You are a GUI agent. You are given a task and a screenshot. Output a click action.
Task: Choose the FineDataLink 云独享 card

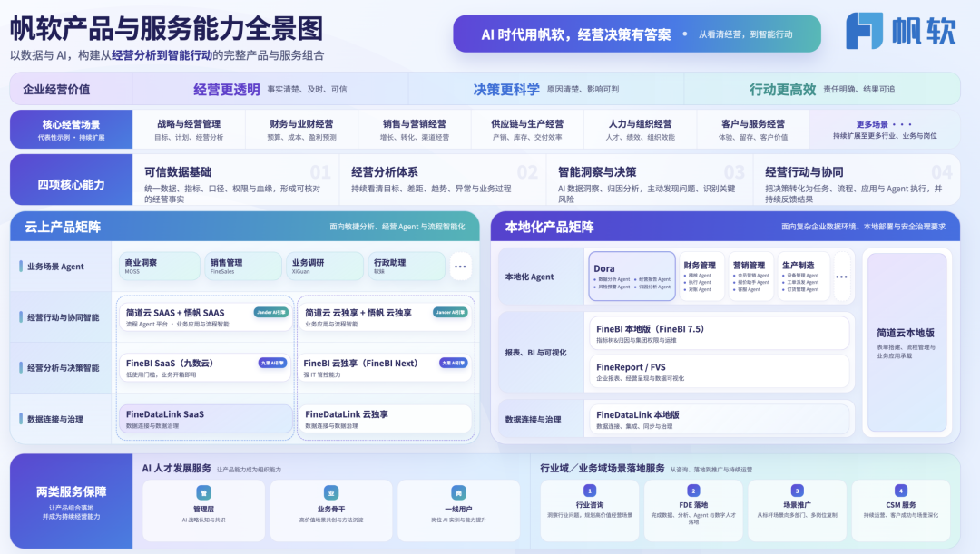[x=385, y=419]
